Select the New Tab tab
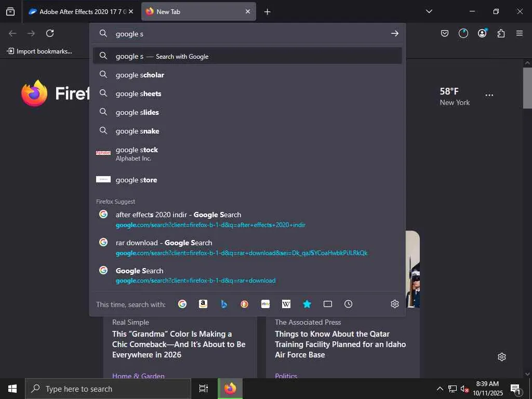Screen dimensions: 532x399 click(x=199, y=11)
